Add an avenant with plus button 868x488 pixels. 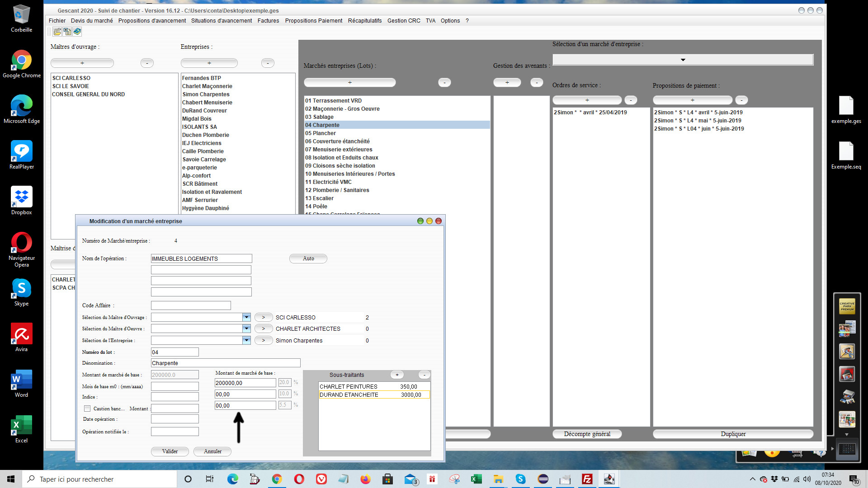(x=507, y=83)
